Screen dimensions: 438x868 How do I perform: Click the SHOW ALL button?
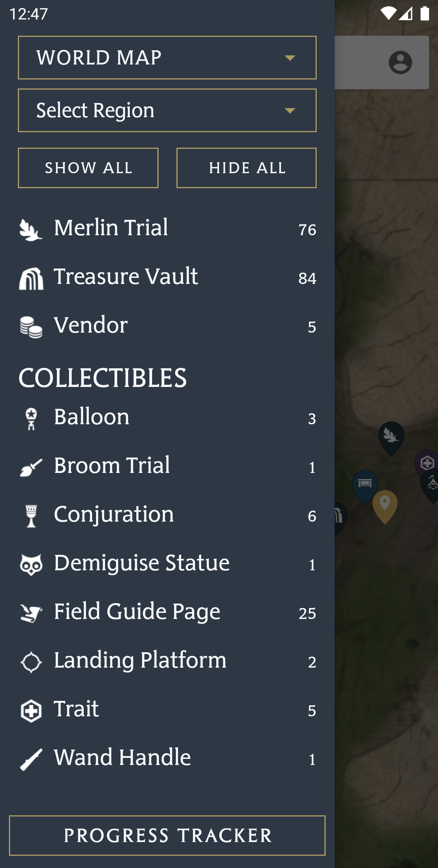click(88, 168)
